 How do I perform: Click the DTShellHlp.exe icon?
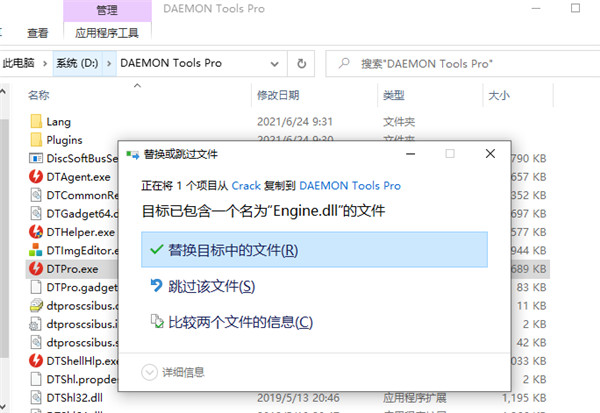point(36,361)
